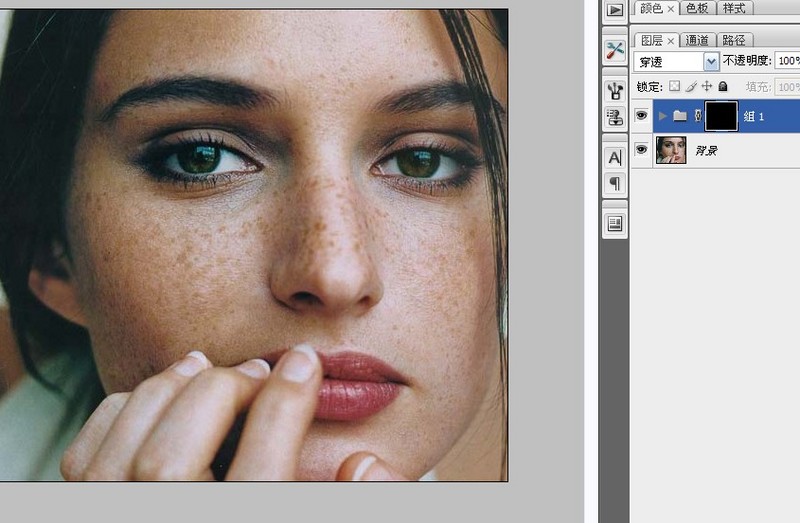Open the Clone Source panel icon

tap(615, 117)
